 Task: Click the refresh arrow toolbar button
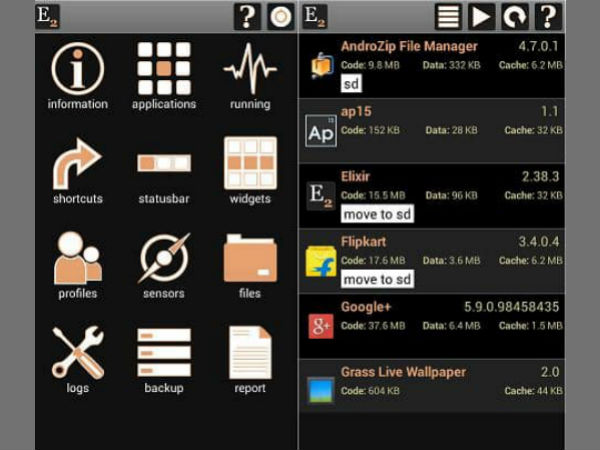514,16
